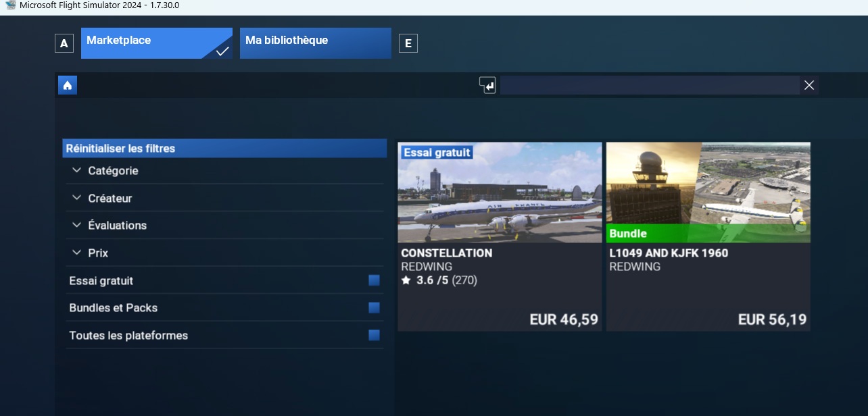Screen dimensions: 868x416
Task: Select the Marketplace tab
Action: click(157, 43)
